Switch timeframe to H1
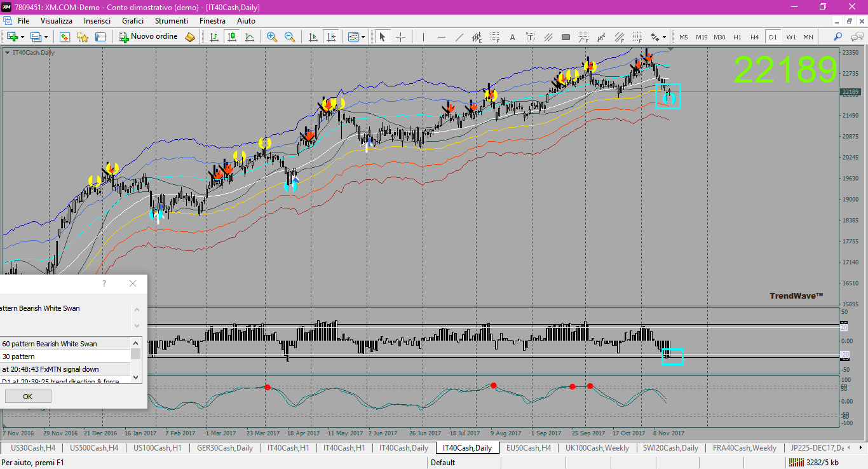The height and width of the screenshot is (469, 868). click(x=737, y=37)
